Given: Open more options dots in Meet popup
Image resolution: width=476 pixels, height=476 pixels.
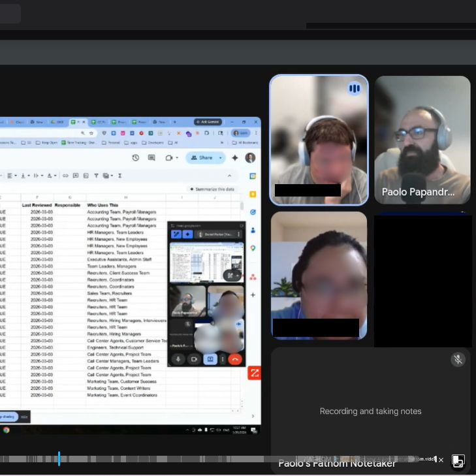Looking at the screenshot, I should [223, 359].
